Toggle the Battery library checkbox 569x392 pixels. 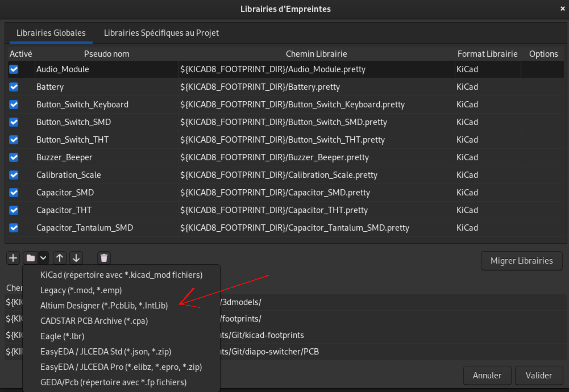pyautogui.click(x=14, y=87)
